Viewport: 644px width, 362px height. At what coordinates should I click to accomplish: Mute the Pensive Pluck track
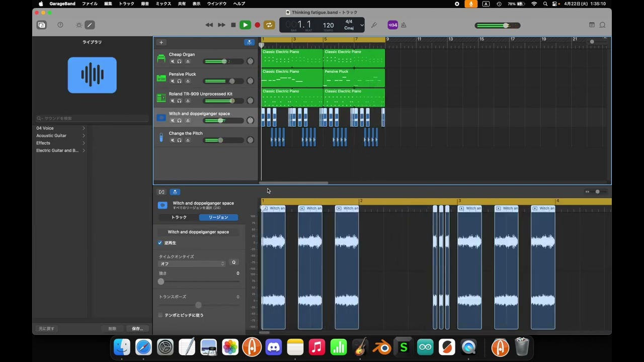pyautogui.click(x=172, y=81)
